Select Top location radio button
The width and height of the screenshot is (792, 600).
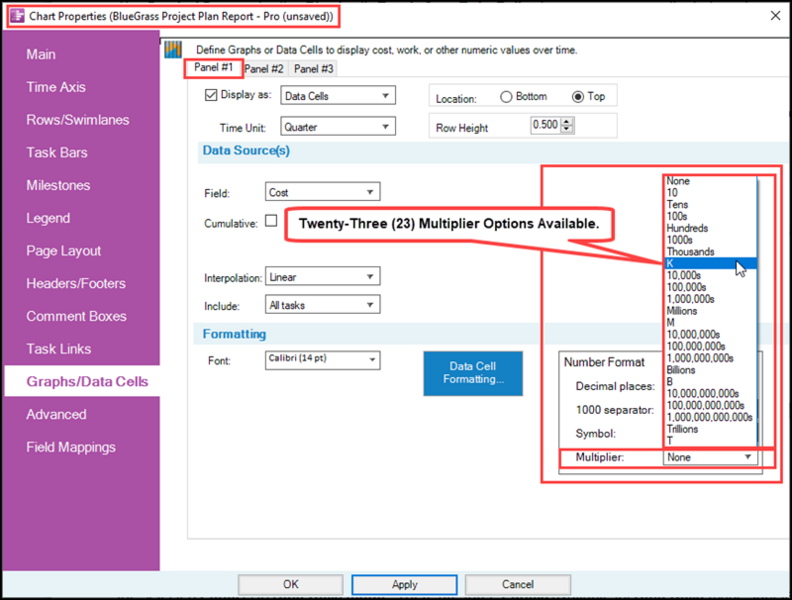coord(578,96)
